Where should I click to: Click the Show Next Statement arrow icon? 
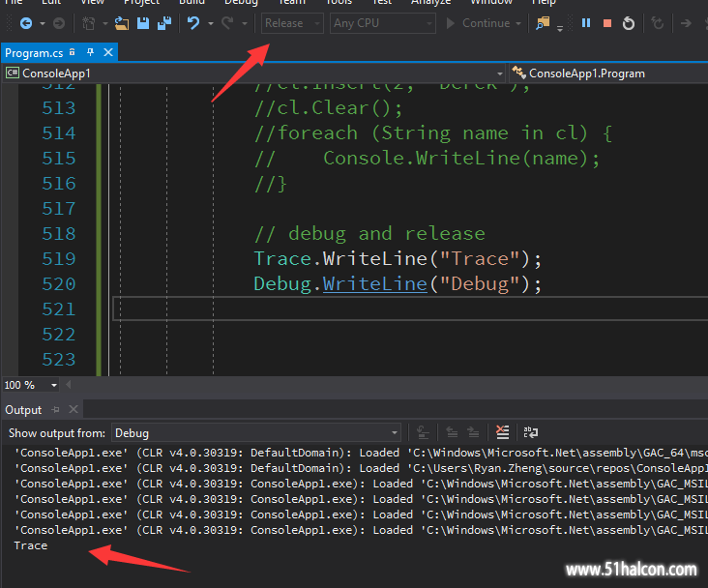click(x=686, y=23)
